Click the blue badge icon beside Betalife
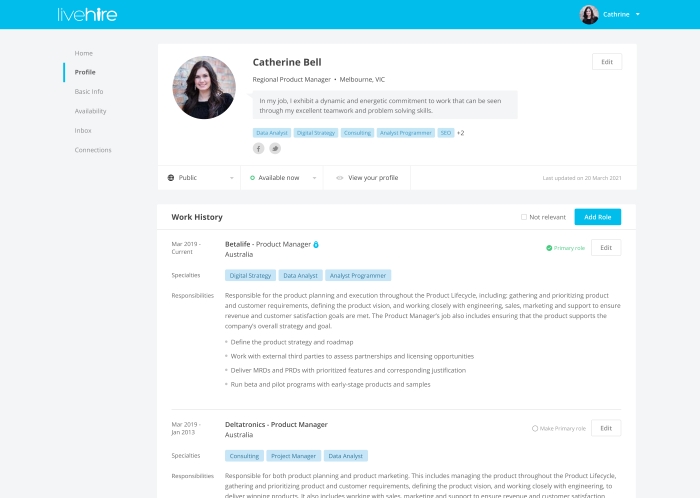The width and height of the screenshot is (700, 498). tap(316, 244)
